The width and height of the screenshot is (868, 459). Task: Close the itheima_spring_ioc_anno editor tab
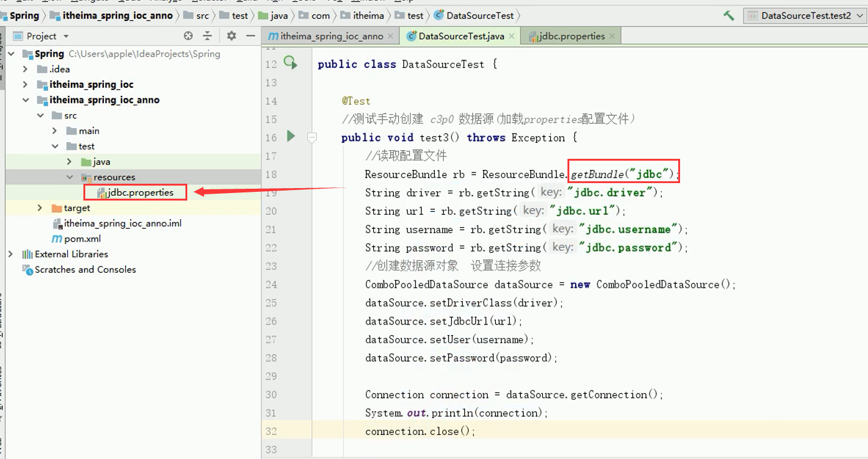(391, 36)
